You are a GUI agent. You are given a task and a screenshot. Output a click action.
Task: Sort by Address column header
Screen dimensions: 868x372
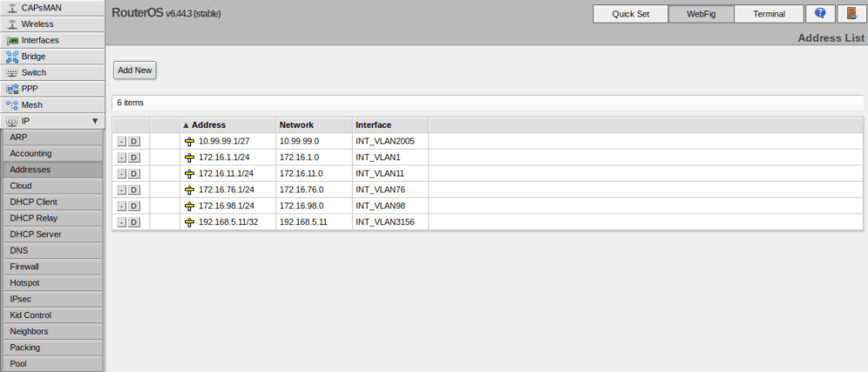tap(228, 125)
